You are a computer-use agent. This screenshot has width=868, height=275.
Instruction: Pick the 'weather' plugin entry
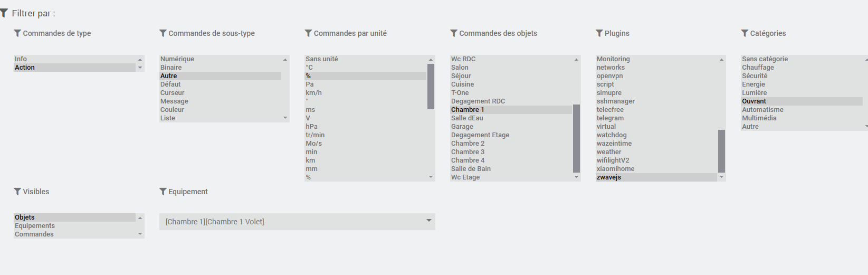pyautogui.click(x=609, y=152)
